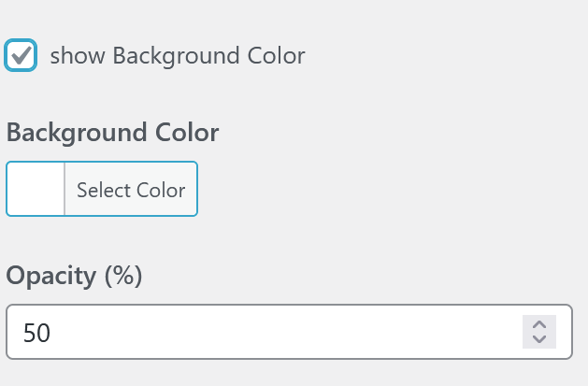588x386 pixels.
Task: Click the "Select Color" text label
Action: click(x=131, y=190)
